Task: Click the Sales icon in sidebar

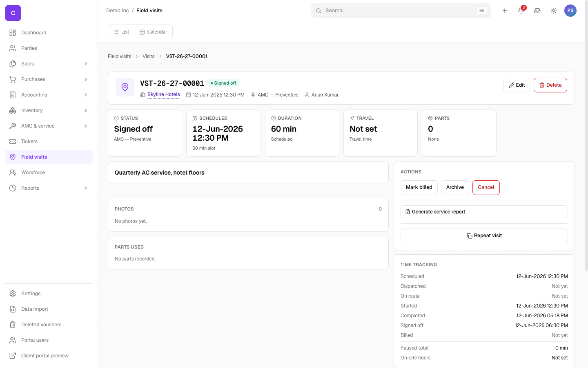Action: (13, 64)
